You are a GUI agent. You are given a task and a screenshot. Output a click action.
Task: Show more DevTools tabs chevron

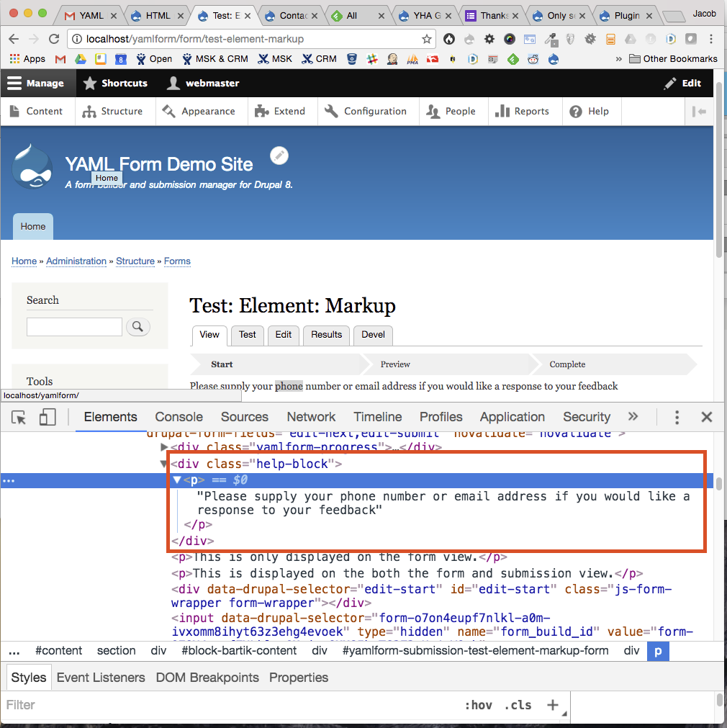(633, 417)
